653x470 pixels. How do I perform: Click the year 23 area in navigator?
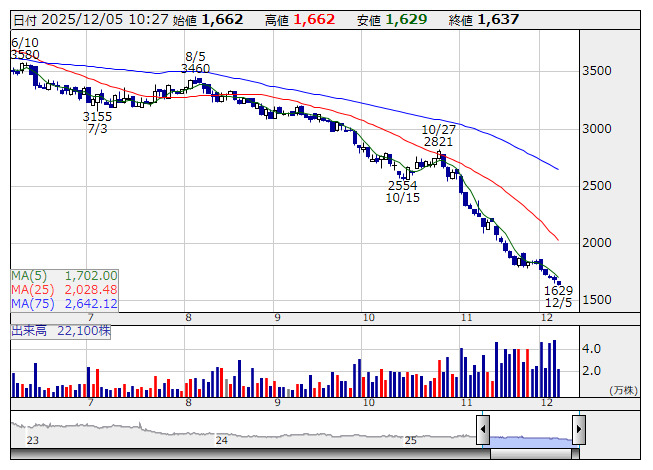click(33, 440)
